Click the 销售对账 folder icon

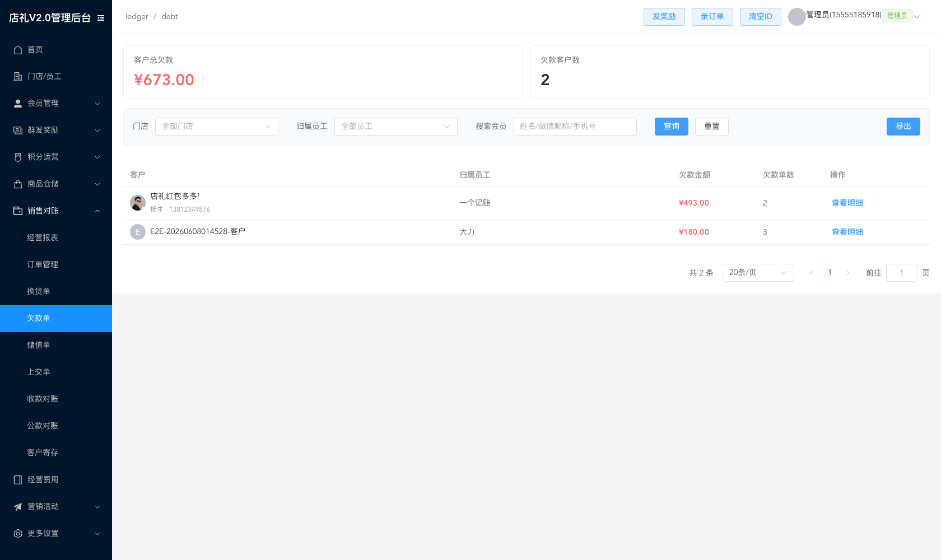click(x=18, y=211)
